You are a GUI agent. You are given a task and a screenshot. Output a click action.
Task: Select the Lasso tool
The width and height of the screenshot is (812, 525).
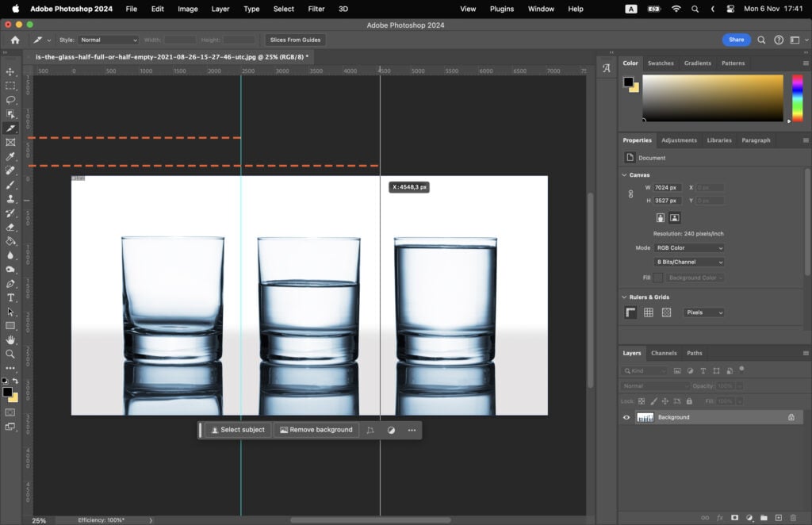(10, 101)
